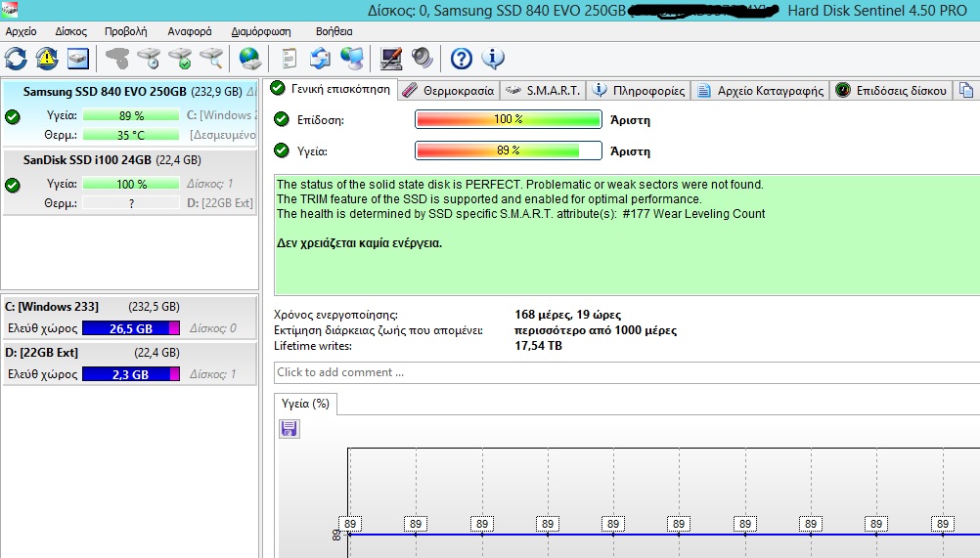980x558 pixels.
Task: Click the globe and monitor toolbar icon
Action: 352,59
